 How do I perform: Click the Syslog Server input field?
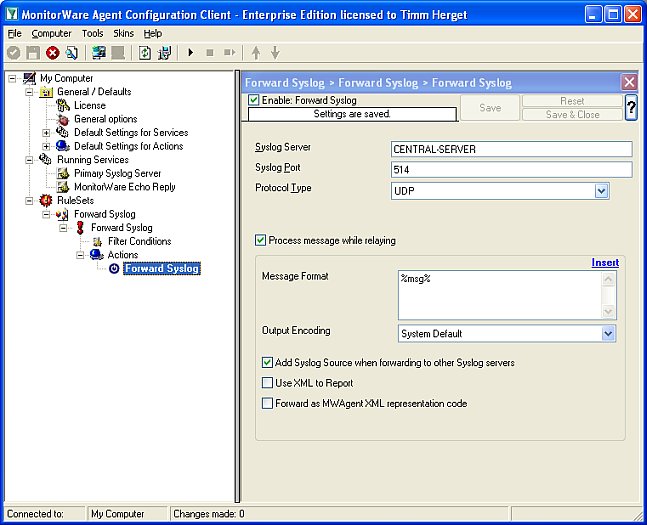click(511, 149)
